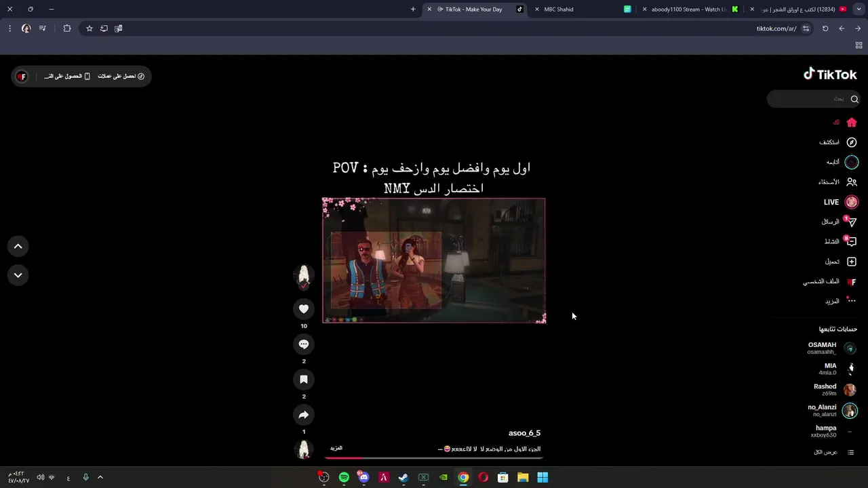This screenshot has width=868, height=488.
Task: Click the TikTok logo
Action: (x=830, y=75)
